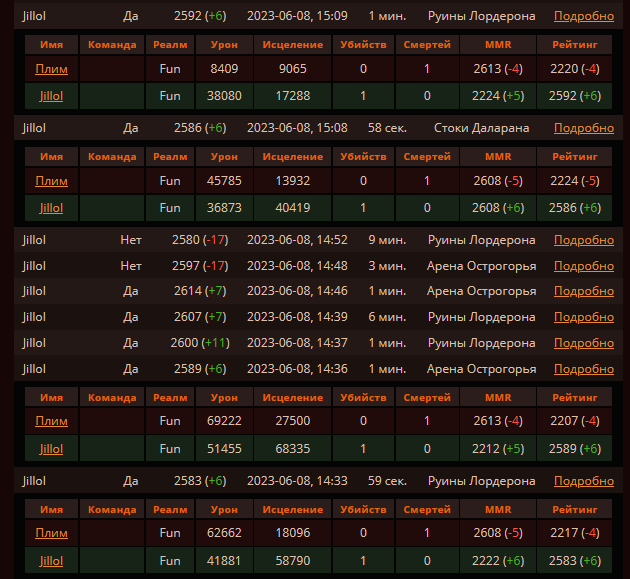Click Jillol name in the 14:37 match row
Screen dimensions: 630x579
(x=34, y=343)
